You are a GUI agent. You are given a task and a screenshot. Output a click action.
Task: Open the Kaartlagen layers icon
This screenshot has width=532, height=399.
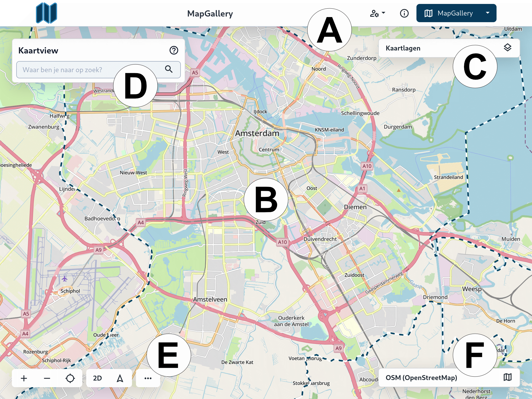point(507,48)
